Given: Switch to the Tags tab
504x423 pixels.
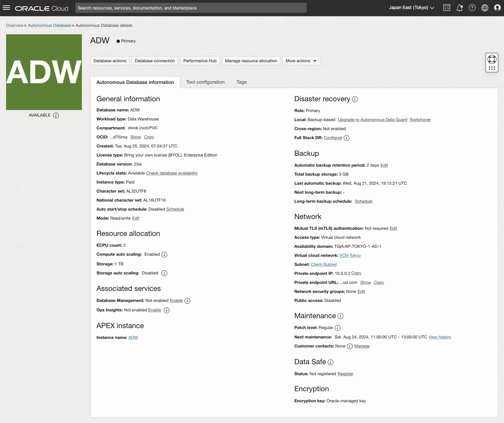Looking at the screenshot, I should point(241,82).
